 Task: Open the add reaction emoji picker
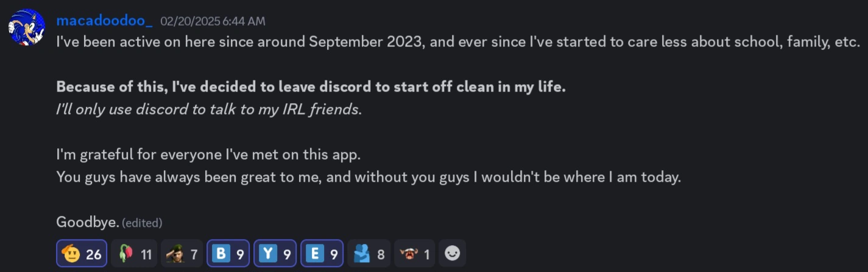(x=452, y=253)
